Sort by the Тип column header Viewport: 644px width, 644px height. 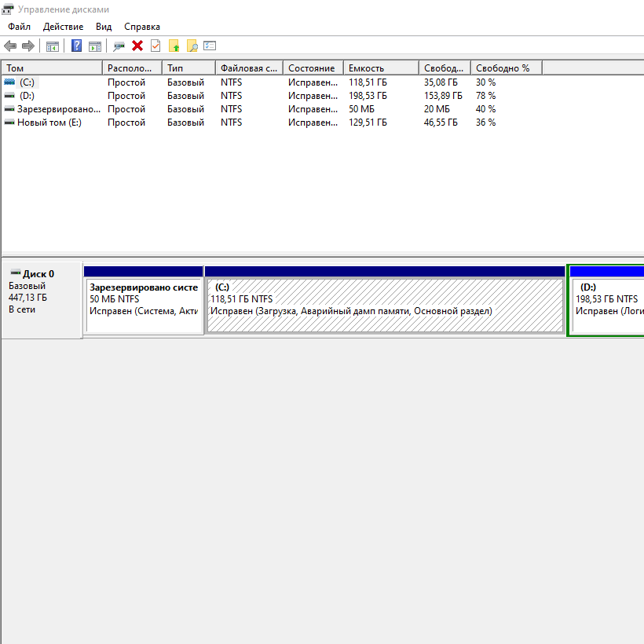coord(189,68)
